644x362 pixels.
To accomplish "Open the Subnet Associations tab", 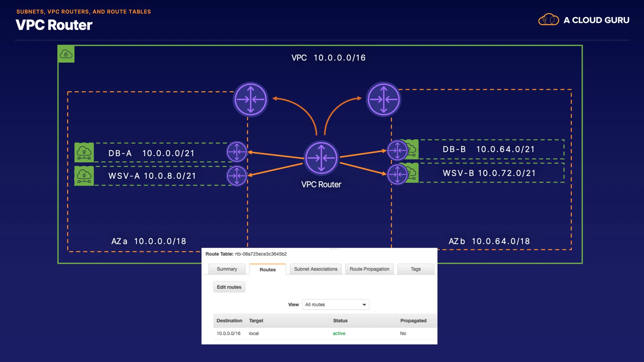I will click(x=315, y=269).
